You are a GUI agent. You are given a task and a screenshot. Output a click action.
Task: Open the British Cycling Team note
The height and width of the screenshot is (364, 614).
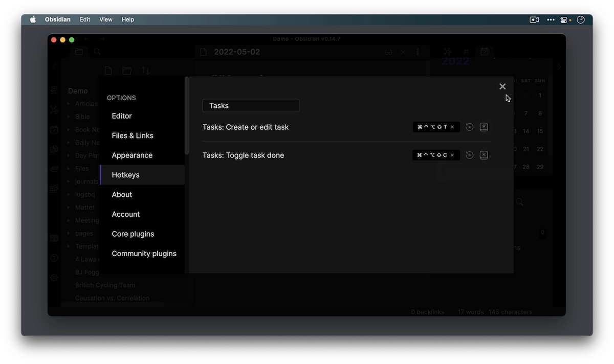(105, 285)
